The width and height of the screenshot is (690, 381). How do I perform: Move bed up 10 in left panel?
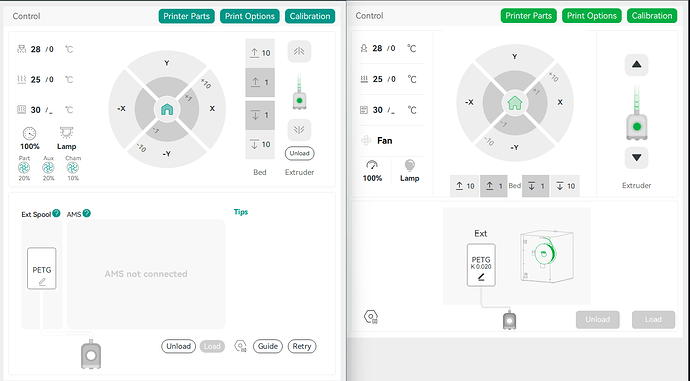[260, 53]
